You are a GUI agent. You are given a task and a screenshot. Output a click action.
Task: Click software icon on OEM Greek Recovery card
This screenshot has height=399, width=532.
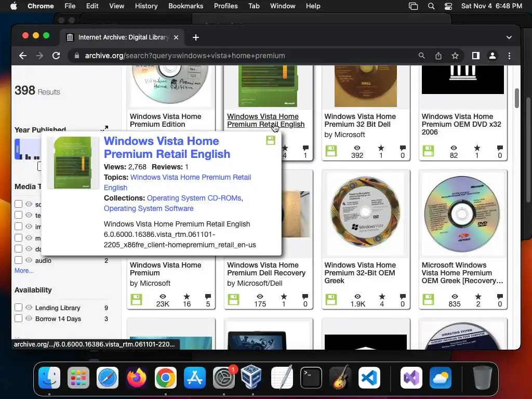point(428,299)
